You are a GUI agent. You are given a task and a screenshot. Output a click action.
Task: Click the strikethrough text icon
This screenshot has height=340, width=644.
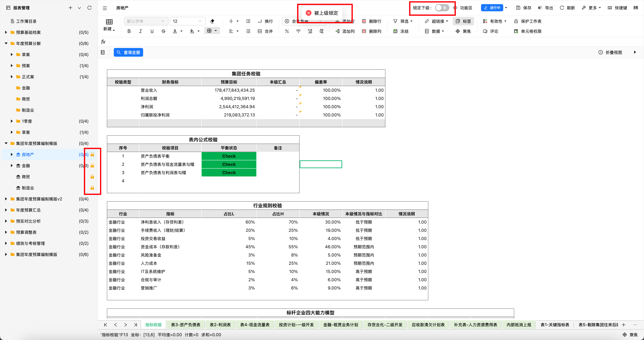coord(164,31)
